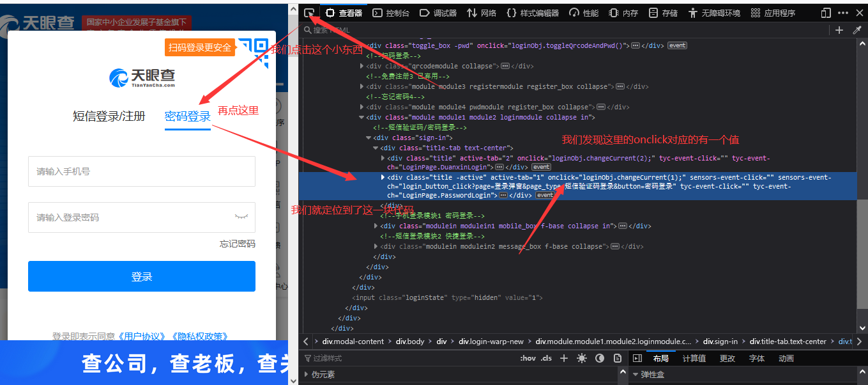
Task: Switch to 短信登录/注册 tab
Action: 109,116
